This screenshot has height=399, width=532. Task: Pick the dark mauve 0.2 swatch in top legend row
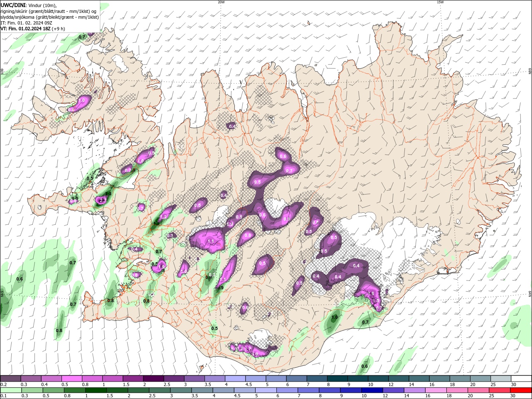click(x=10, y=379)
